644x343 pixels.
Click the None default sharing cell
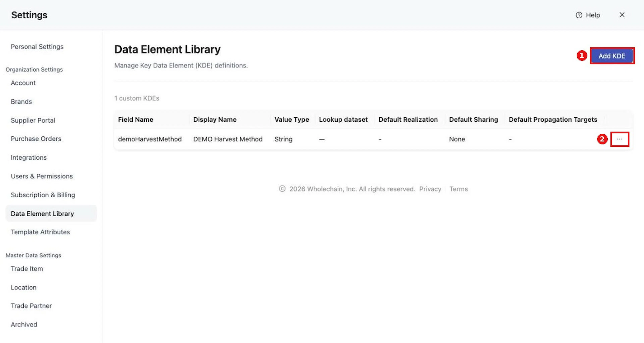pyautogui.click(x=457, y=139)
